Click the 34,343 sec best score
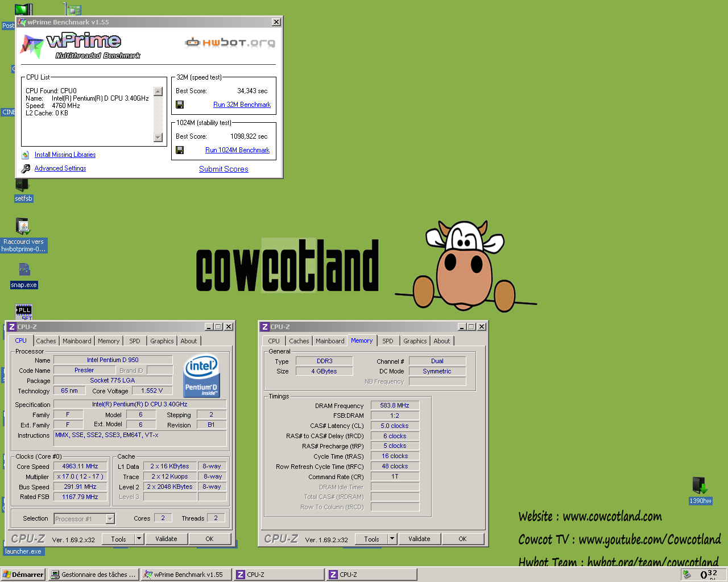The image size is (728, 582). 252,91
